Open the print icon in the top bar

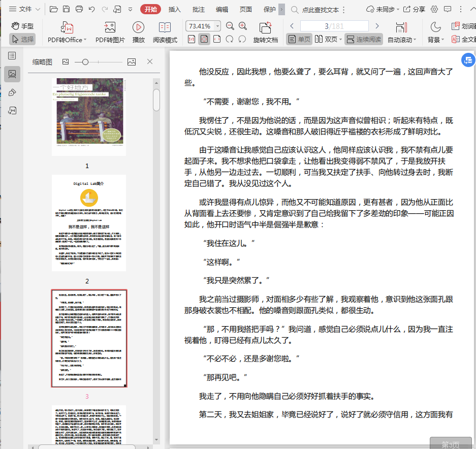[79, 9]
